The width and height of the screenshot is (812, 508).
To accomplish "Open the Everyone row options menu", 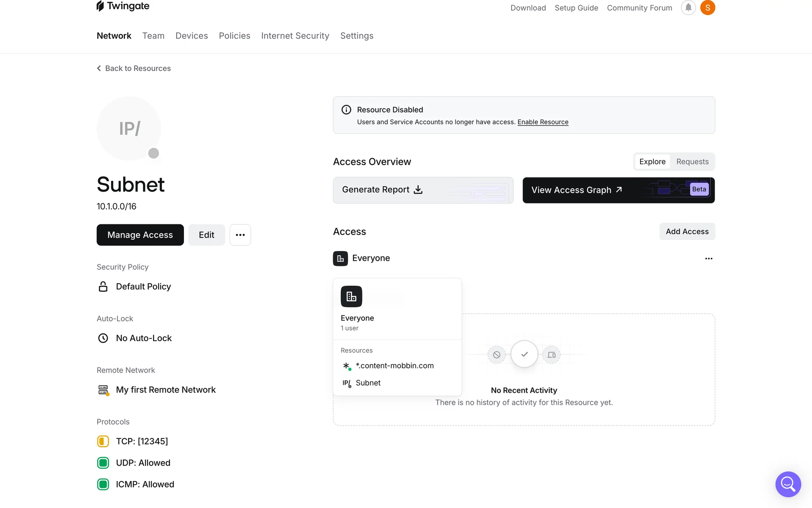I will 709,259.
